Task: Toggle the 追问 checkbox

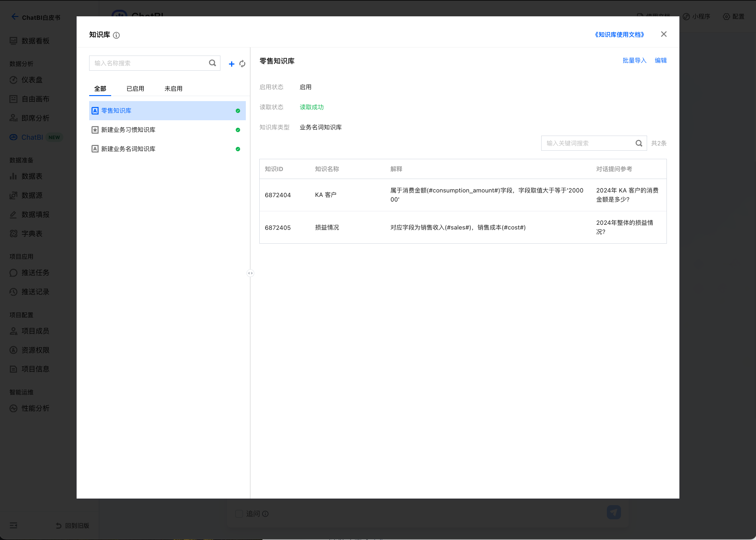Action: (239, 514)
